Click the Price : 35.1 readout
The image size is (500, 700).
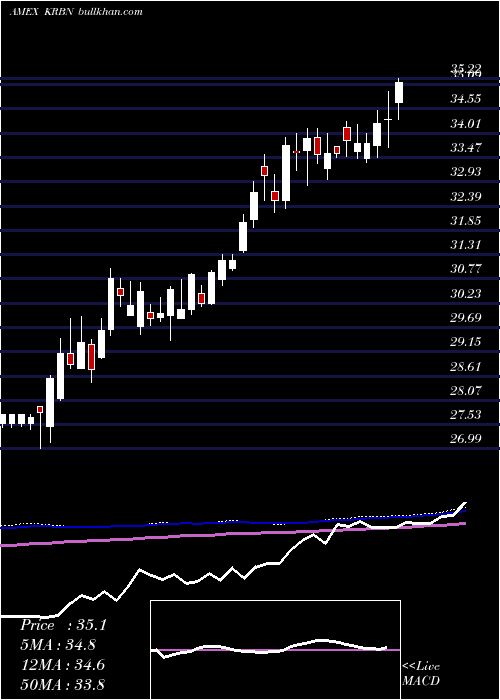[63, 625]
